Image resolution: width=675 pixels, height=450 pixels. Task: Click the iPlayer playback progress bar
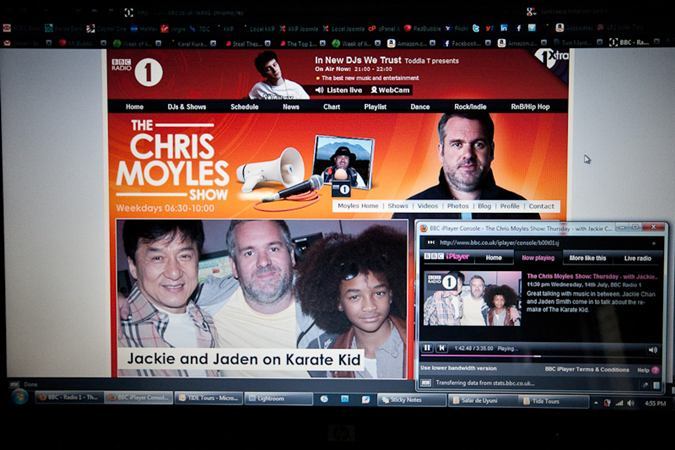click(540, 356)
